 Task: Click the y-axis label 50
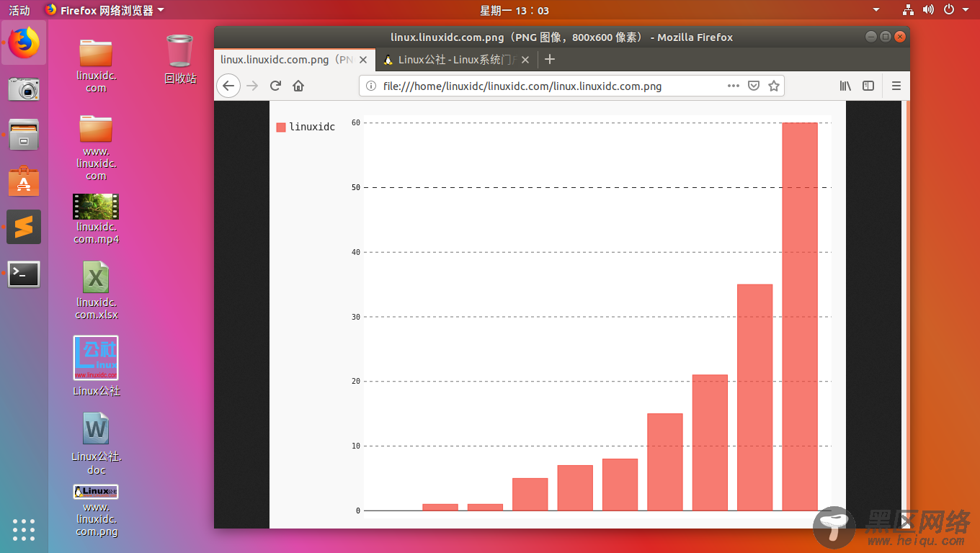[x=356, y=188]
